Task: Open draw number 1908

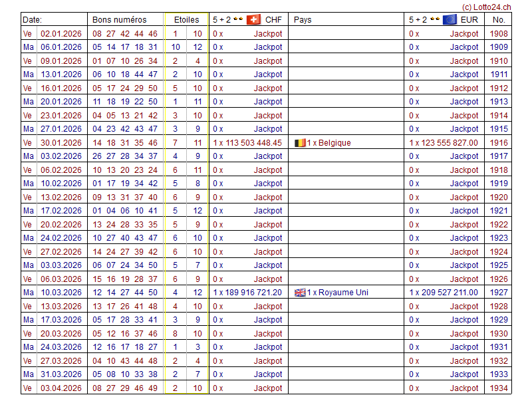Action: click(x=499, y=34)
